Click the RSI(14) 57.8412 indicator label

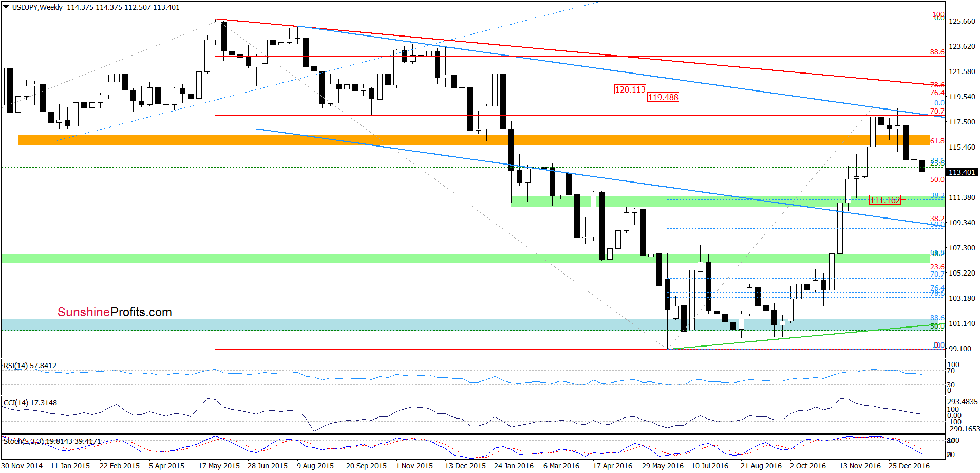[30, 366]
